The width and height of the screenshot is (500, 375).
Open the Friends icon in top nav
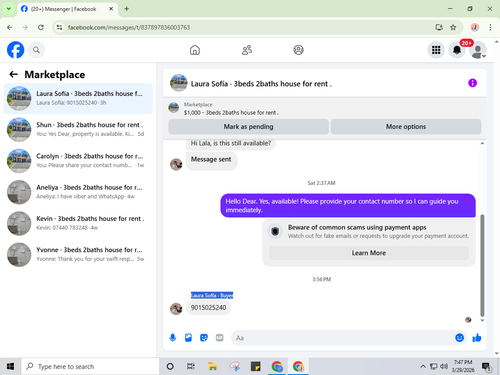click(x=247, y=50)
